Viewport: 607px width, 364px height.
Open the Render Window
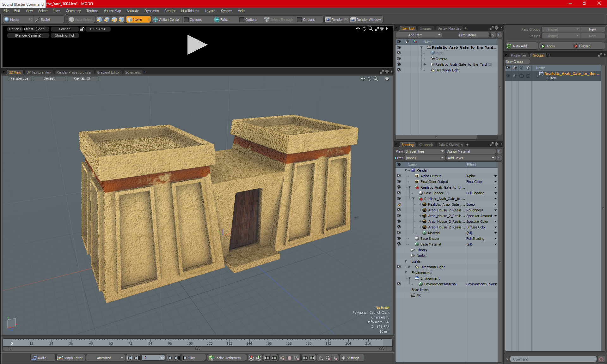pyautogui.click(x=366, y=20)
